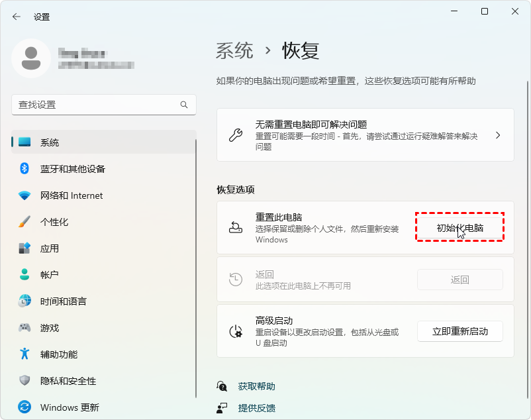Viewport: 531px width, 420px height.
Task: Click the 重置此电脑 reset icon
Action: (236, 228)
